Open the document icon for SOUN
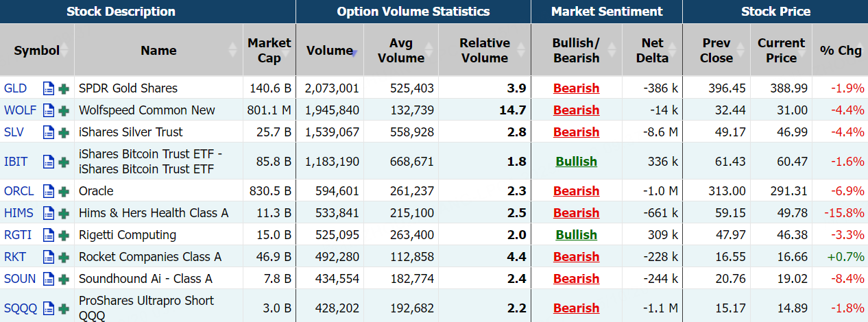The height and width of the screenshot is (322, 868). pyautogui.click(x=48, y=279)
